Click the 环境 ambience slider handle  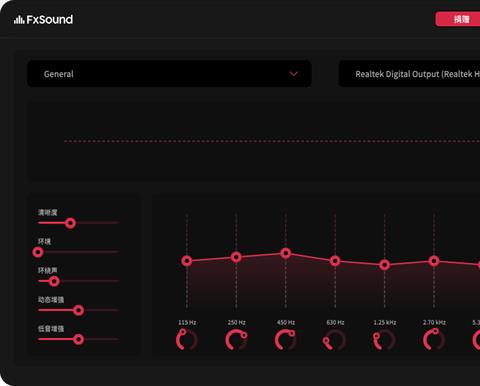38,252
